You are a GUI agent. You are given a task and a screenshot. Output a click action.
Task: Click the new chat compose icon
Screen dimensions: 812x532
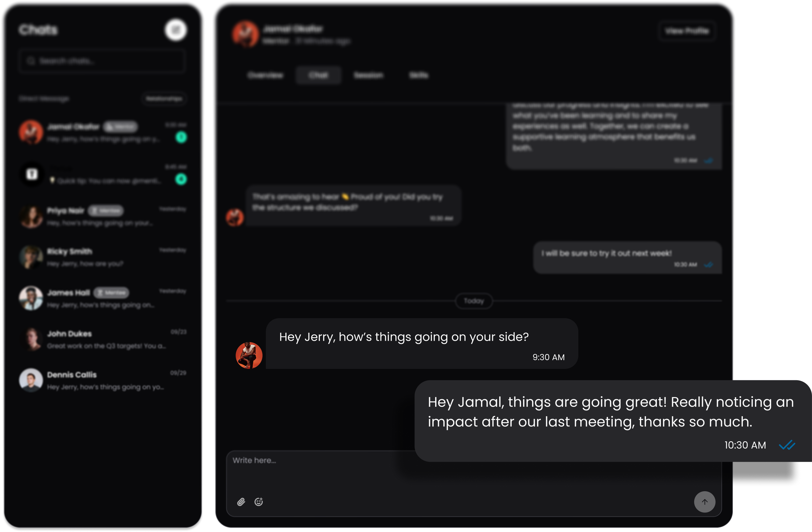coord(176,30)
